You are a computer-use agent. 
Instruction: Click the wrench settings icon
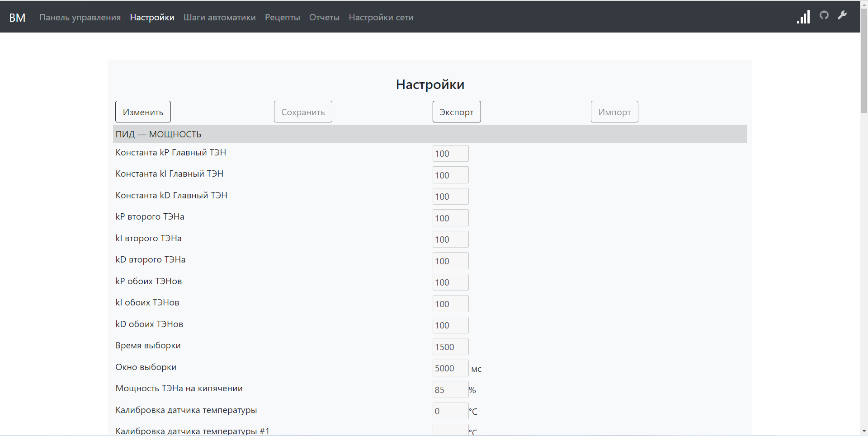842,15
